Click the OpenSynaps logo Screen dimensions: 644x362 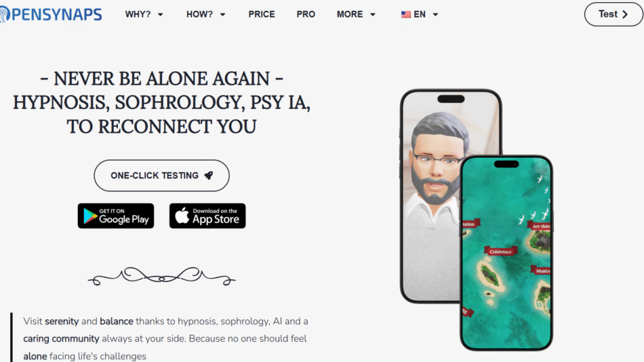(51, 14)
